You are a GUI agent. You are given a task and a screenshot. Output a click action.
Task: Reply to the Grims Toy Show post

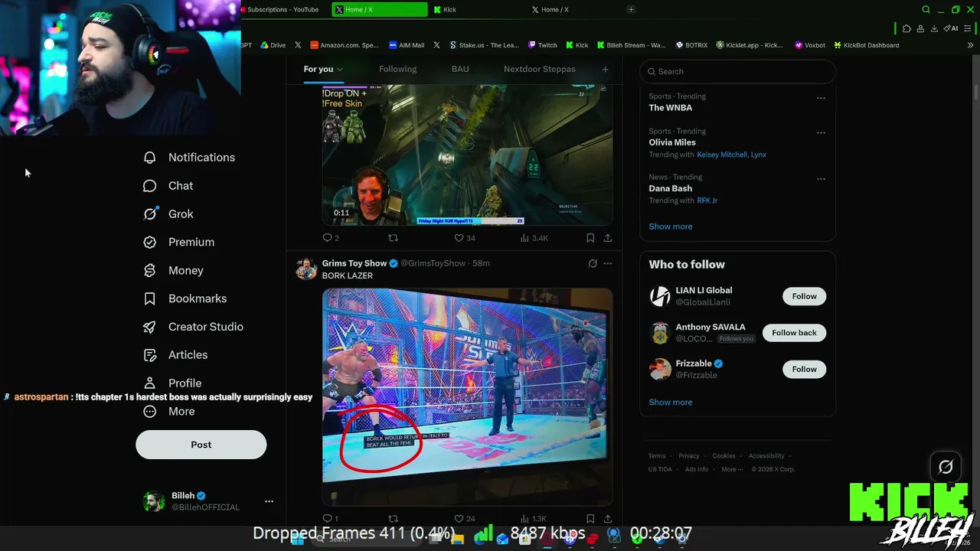click(x=331, y=519)
